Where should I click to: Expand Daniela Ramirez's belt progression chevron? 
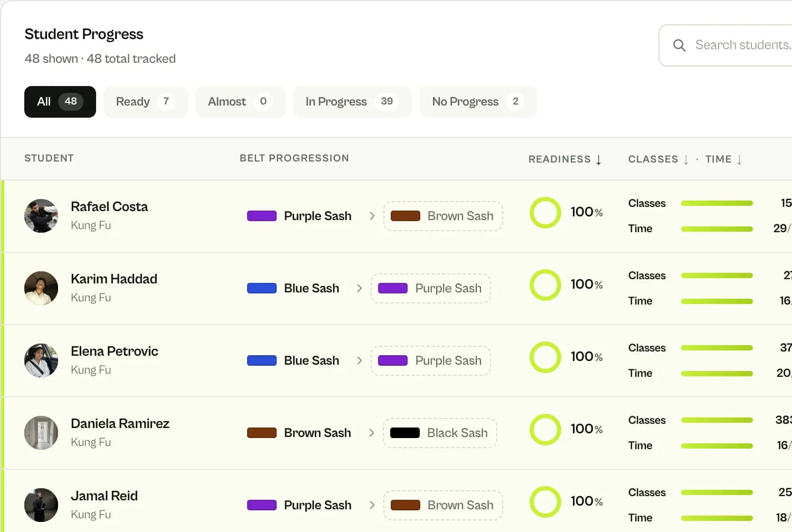(x=371, y=433)
